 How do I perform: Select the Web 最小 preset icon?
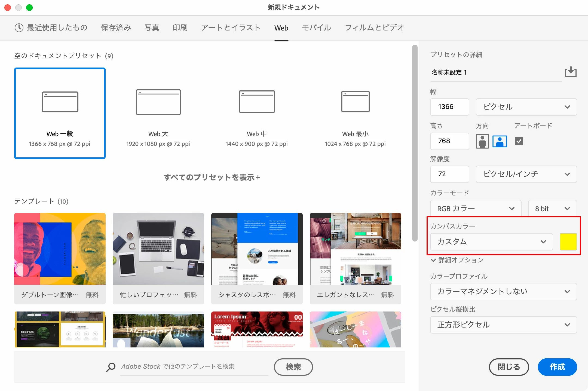pos(355,102)
